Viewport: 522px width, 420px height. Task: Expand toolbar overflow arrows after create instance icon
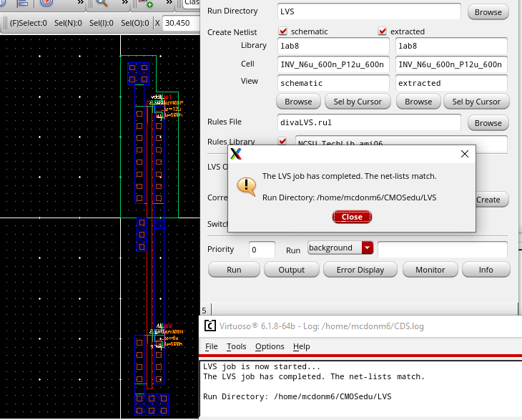(170, 4)
